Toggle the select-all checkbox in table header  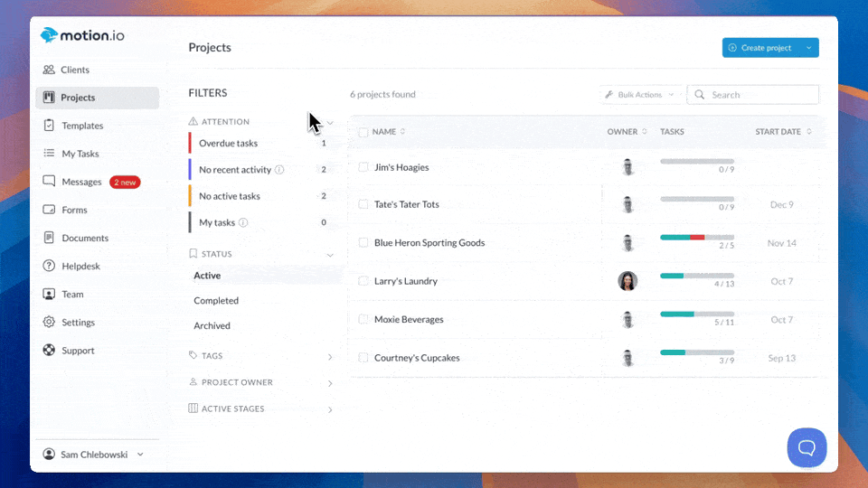(x=363, y=132)
